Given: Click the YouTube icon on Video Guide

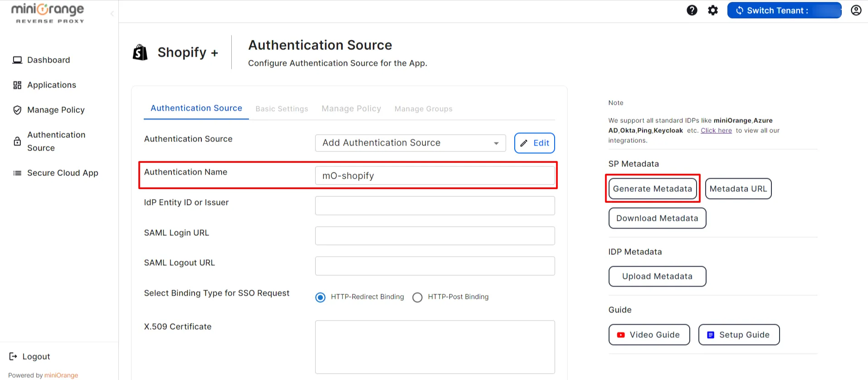Looking at the screenshot, I should [x=621, y=335].
